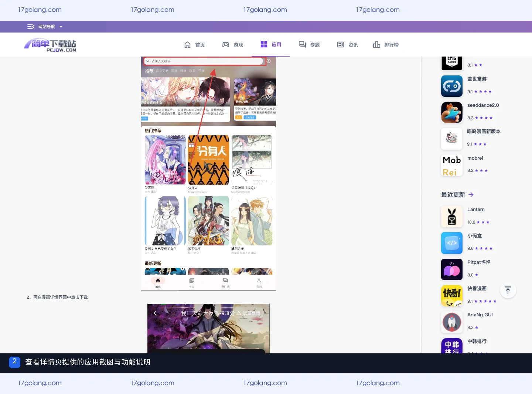Open the seeddance2.0 app icon

452,112
